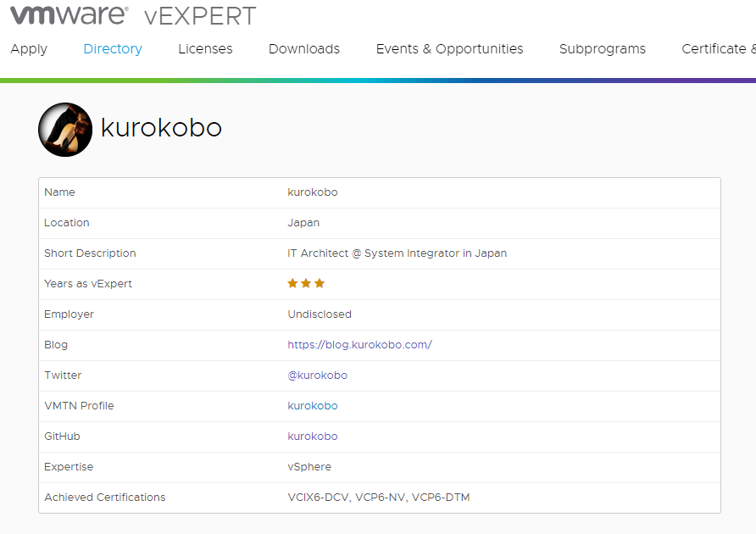Open the blog.kurokobo.com link

click(x=359, y=345)
